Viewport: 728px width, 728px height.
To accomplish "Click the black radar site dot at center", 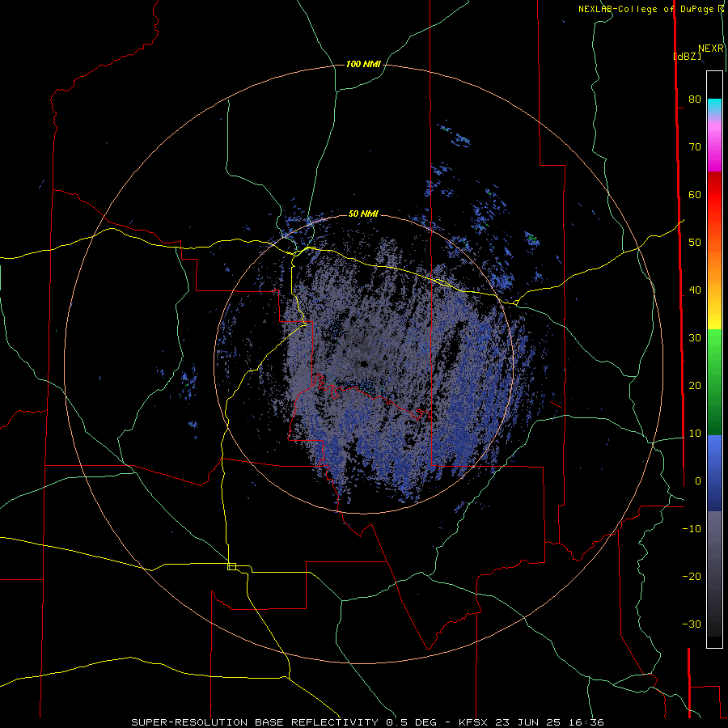I will tap(363, 363).
